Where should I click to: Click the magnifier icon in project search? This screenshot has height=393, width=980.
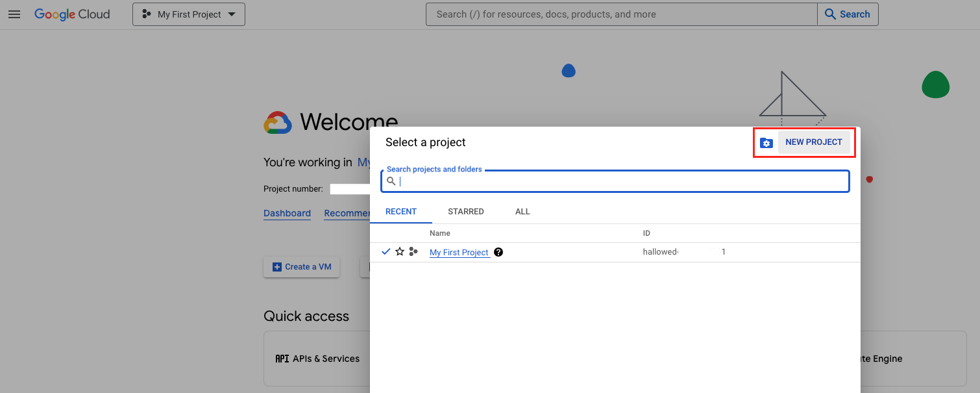coord(391,182)
